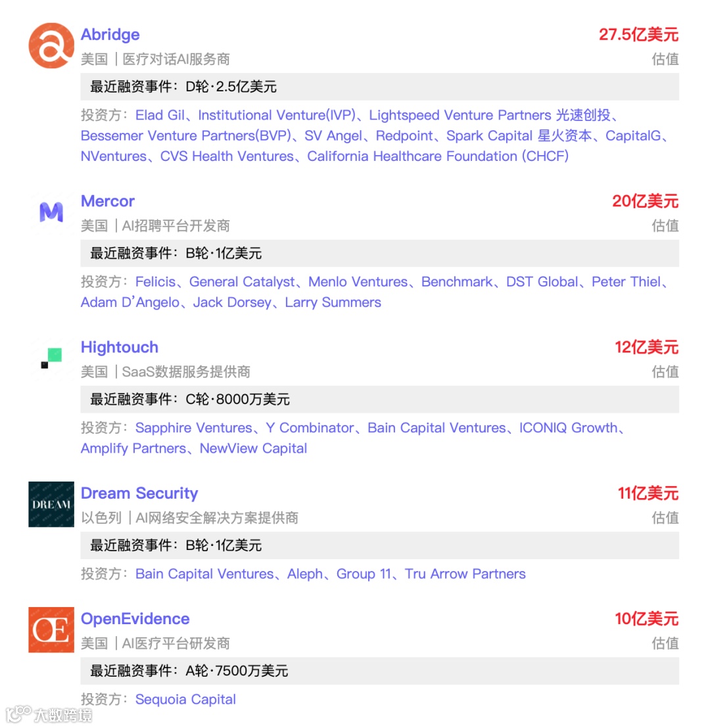Open Bain Capital Ventures under Hightouch

click(x=437, y=428)
